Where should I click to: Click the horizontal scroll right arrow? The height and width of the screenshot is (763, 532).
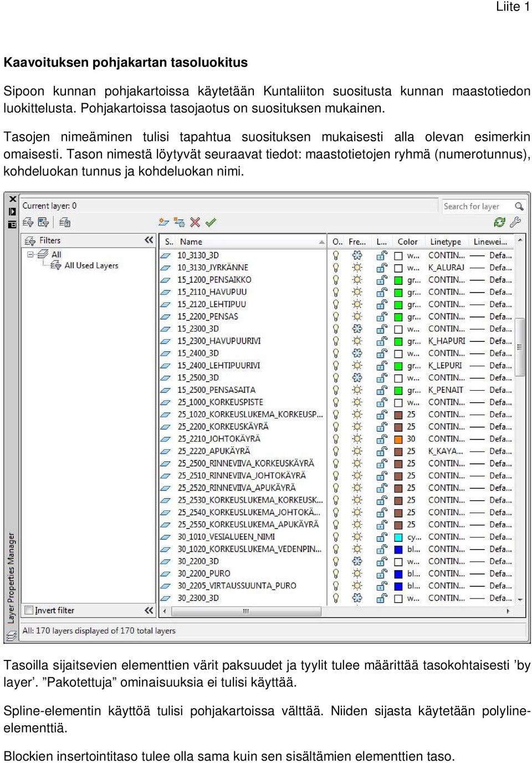[x=508, y=612]
